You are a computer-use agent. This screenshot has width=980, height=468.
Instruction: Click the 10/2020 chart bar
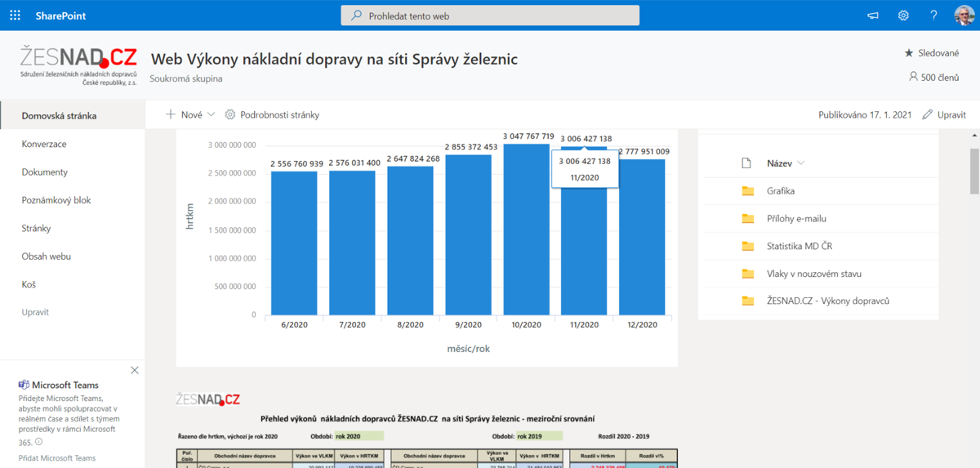pos(526,230)
